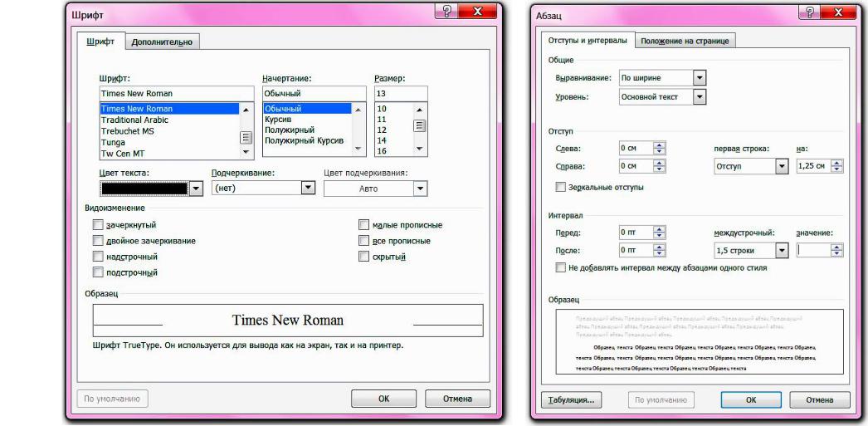
Task: Select the Шрифт tab in the font dialog
Action: [x=100, y=42]
